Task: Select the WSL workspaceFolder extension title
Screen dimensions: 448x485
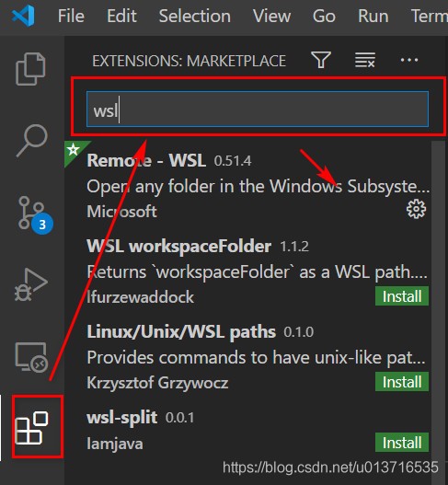Action: point(179,247)
